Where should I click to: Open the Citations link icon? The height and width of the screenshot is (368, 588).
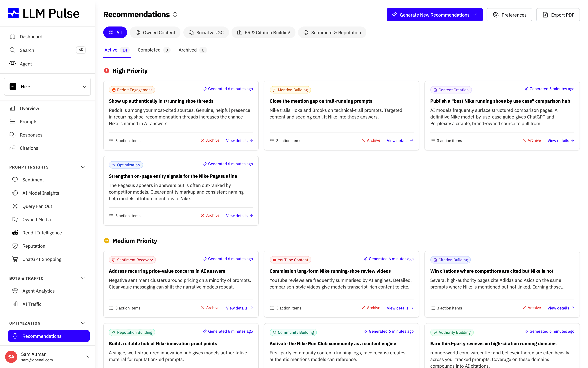pyautogui.click(x=12, y=148)
